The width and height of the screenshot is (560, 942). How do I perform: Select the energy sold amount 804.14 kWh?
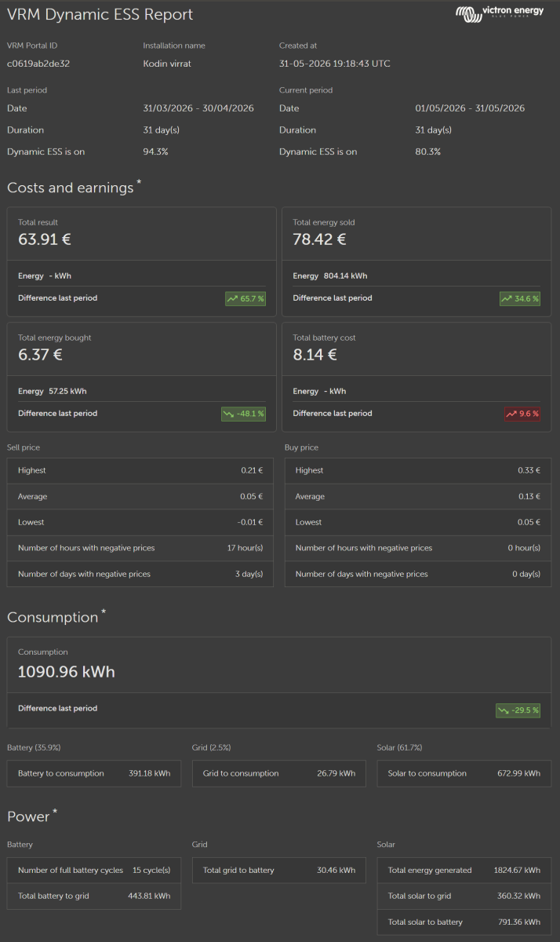click(x=345, y=276)
